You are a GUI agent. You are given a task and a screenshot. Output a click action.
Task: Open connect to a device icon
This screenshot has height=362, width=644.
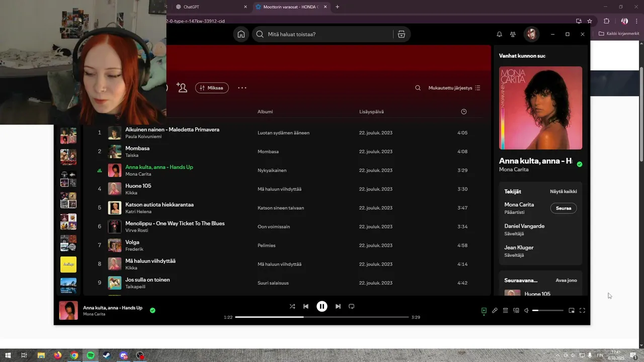516,311
